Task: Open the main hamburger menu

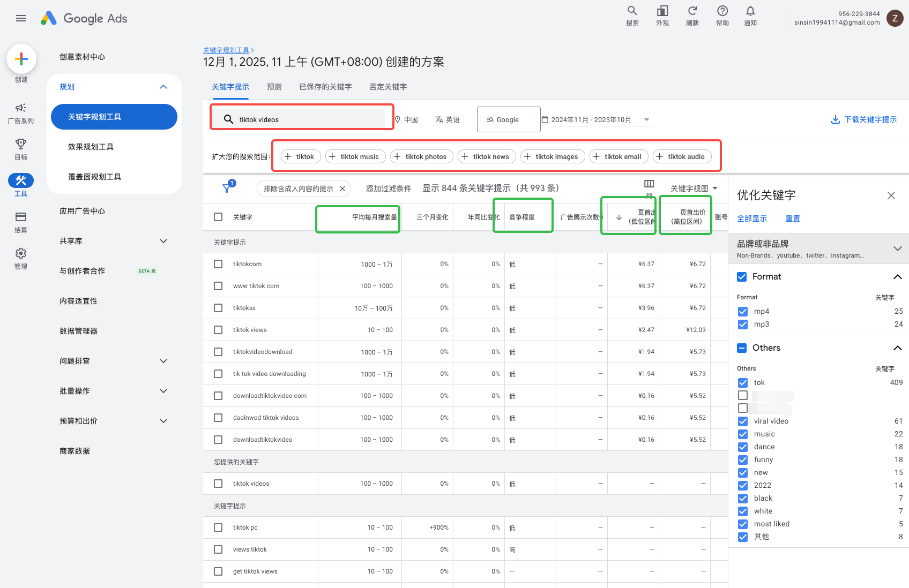Action: click(21, 18)
